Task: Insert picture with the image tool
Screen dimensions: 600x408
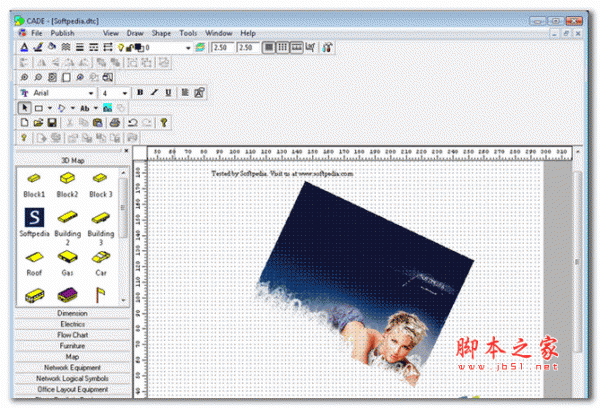Action: [108, 108]
